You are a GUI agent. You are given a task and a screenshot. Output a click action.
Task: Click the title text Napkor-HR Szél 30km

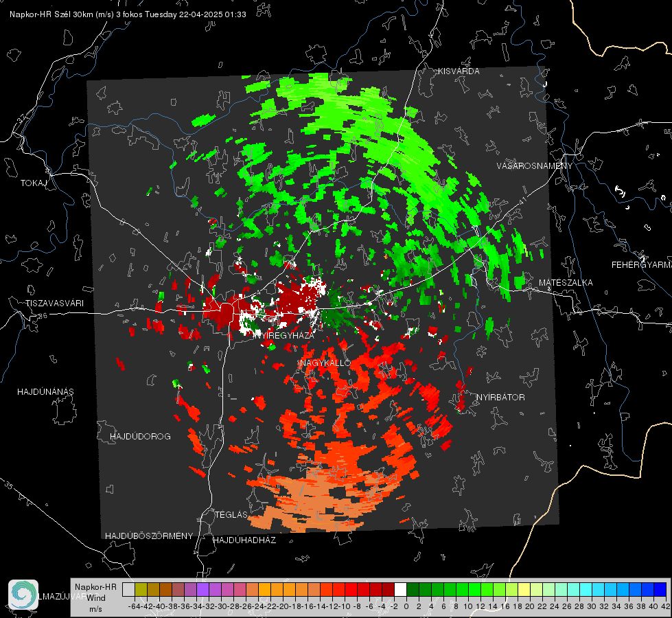52,14
